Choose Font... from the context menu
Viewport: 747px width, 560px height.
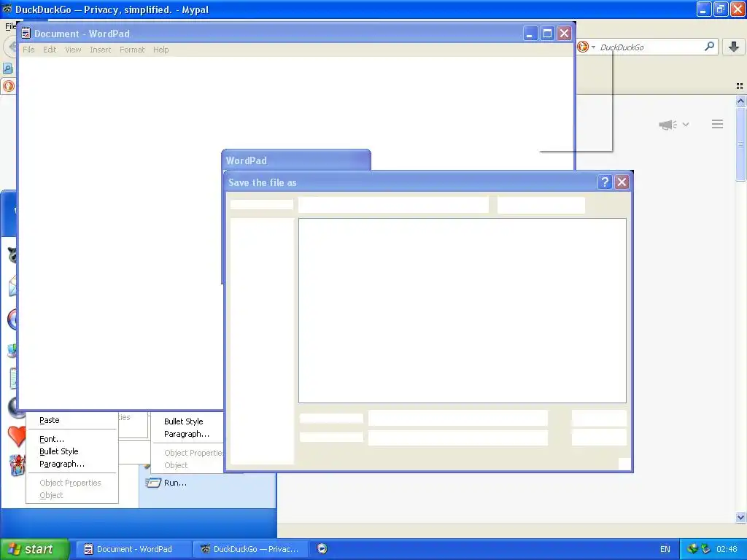click(x=52, y=439)
